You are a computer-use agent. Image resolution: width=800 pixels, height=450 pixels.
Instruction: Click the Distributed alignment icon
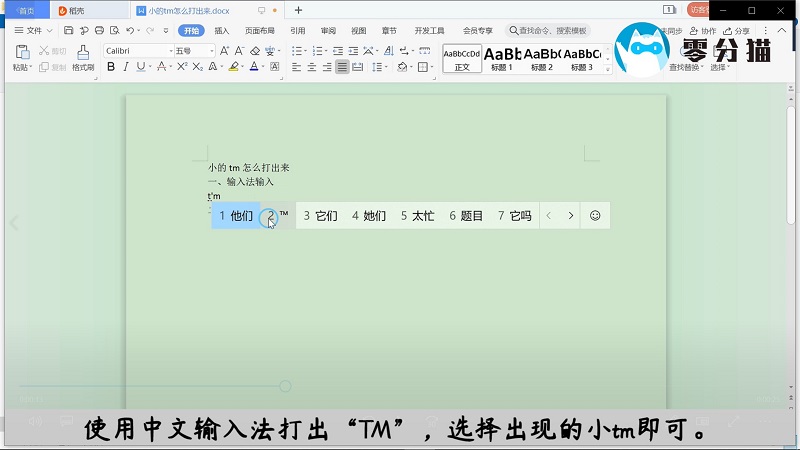pyautogui.click(x=358, y=67)
